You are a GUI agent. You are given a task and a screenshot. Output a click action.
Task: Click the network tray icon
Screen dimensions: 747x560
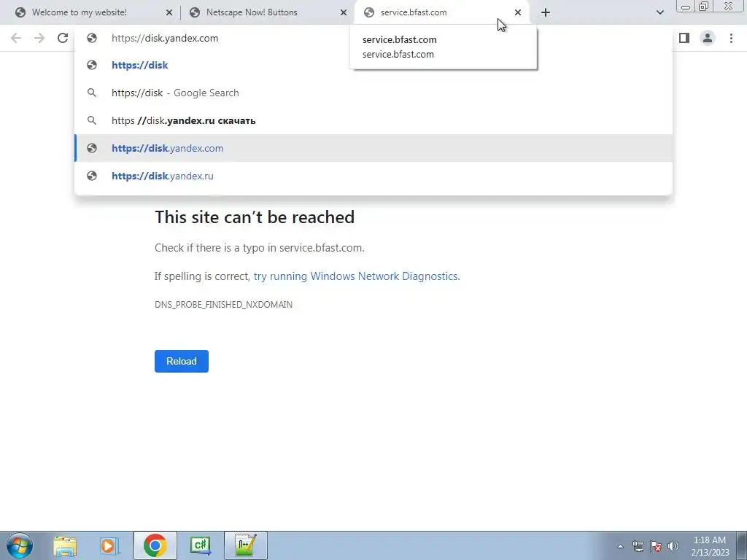(x=638, y=546)
